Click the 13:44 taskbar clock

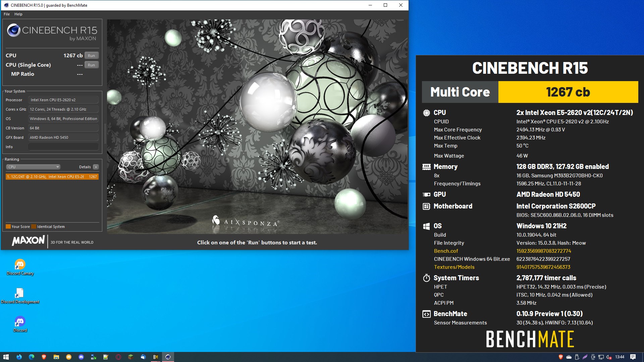[620, 357]
